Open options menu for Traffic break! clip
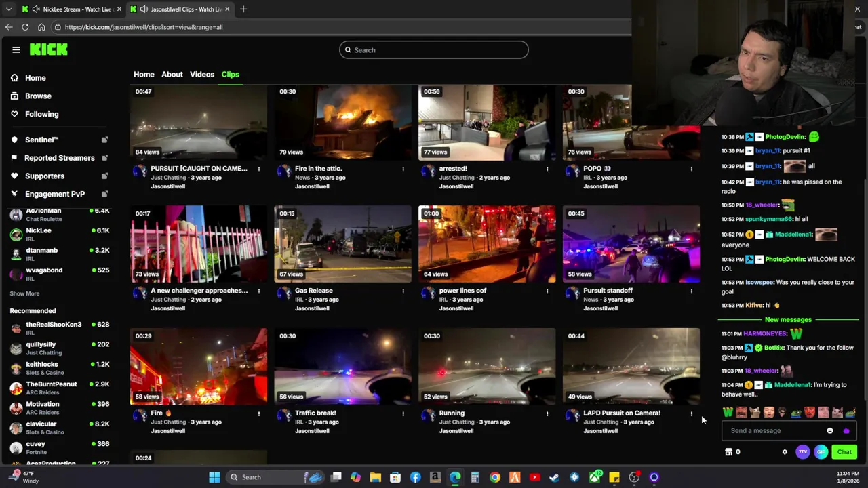Viewport: 868px width, 488px height. [x=403, y=413]
